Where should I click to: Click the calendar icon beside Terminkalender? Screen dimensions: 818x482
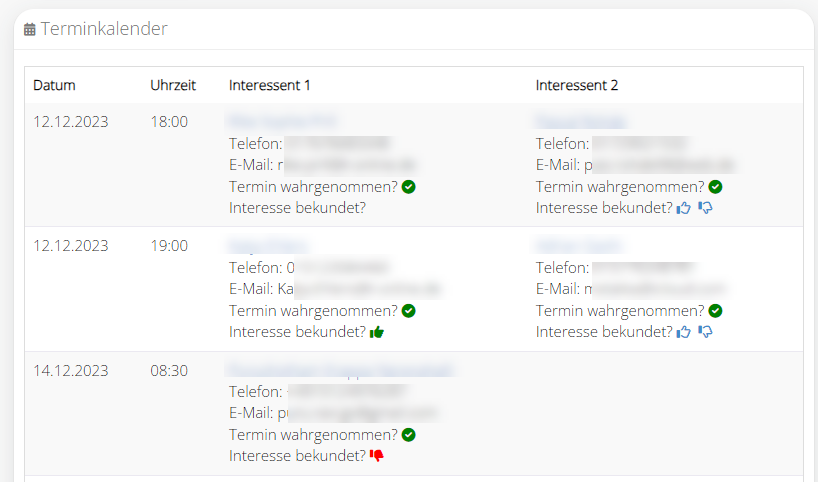(30, 30)
